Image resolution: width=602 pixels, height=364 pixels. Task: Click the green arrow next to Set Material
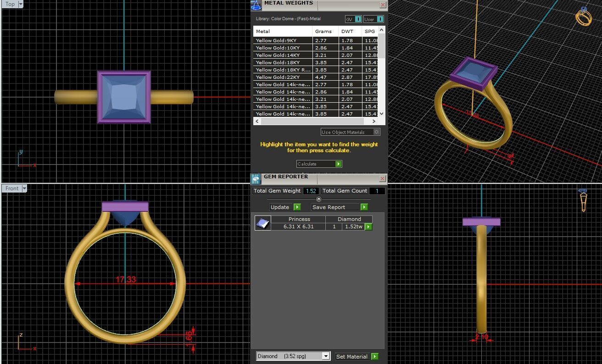point(375,356)
